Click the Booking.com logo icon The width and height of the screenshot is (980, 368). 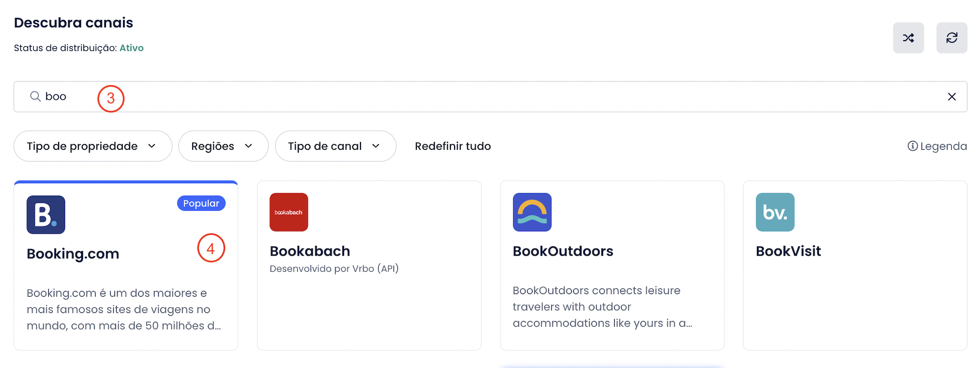click(x=46, y=215)
